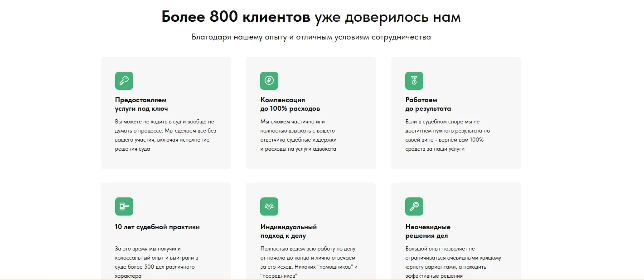
Task: Click the heading 'Более 800 клиентов уже доверилось нам'
Action: (x=311, y=17)
